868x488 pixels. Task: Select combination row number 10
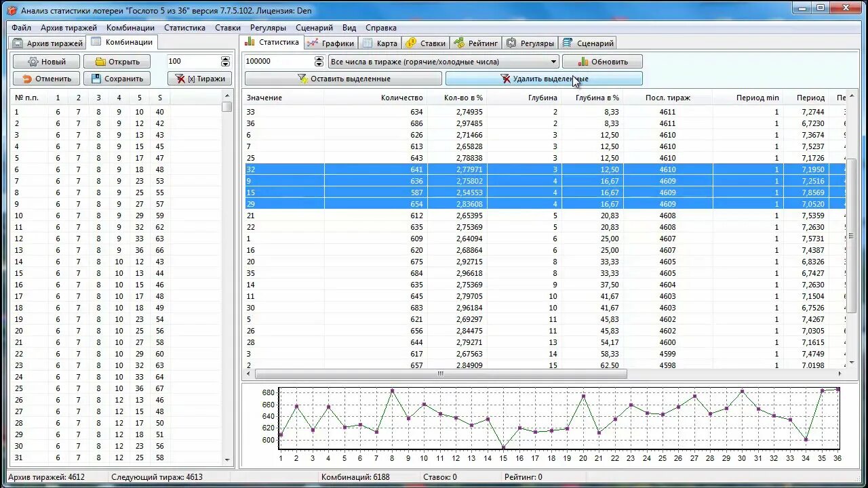[x=117, y=216]
